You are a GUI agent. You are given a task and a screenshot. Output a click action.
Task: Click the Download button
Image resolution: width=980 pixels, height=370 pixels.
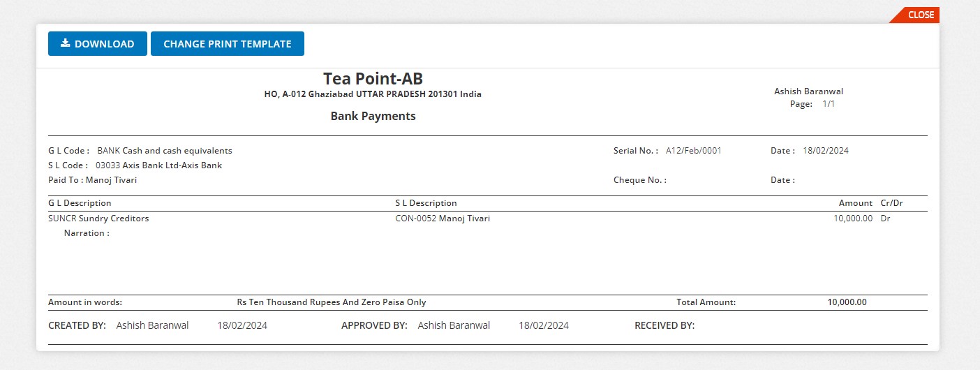point(98,44)
